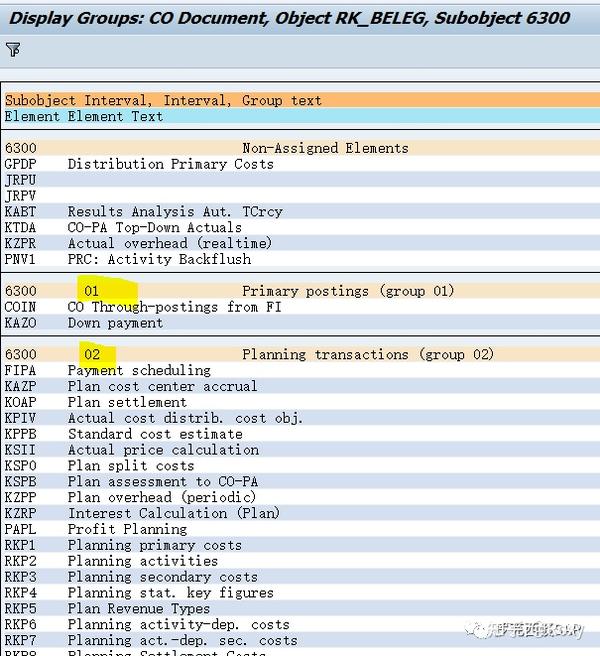Viewport: 600px width, 656px height.
Task: Select PAPL Profit Planning row
Action: pos(301,530)
